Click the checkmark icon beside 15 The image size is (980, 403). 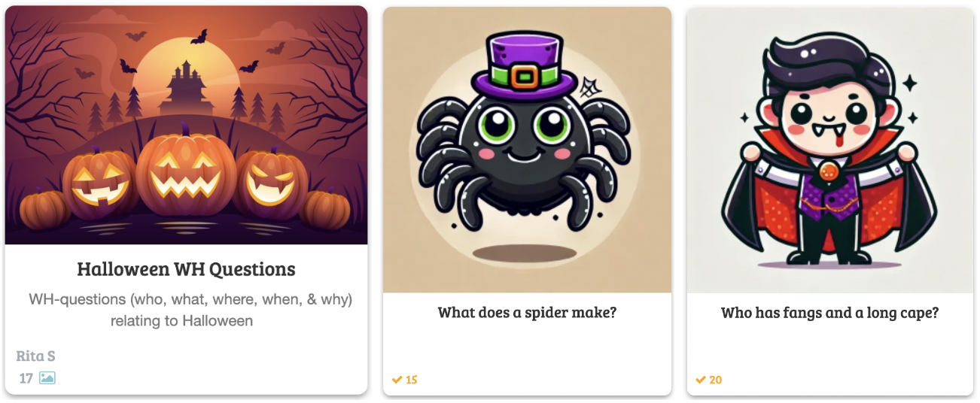point(397,380)
